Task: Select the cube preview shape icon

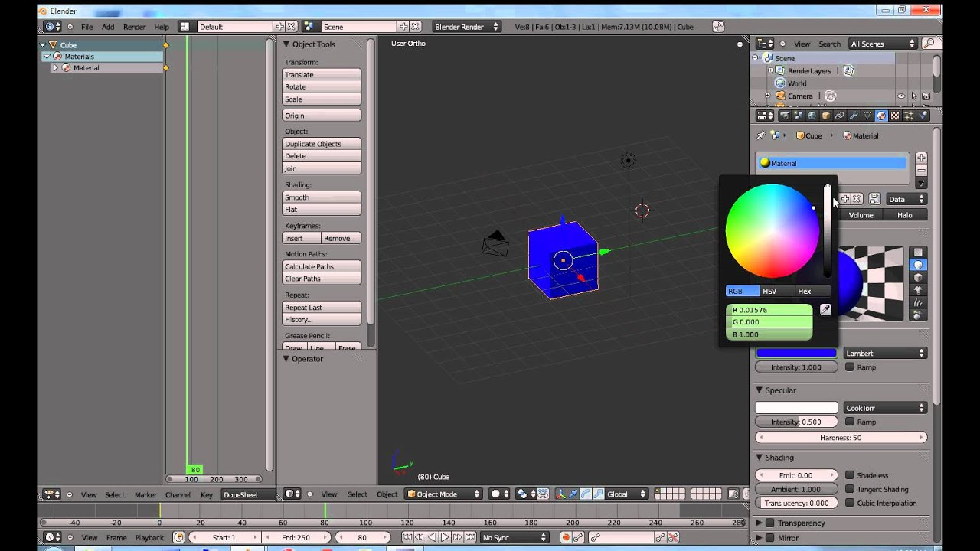Action: [918, 277]
